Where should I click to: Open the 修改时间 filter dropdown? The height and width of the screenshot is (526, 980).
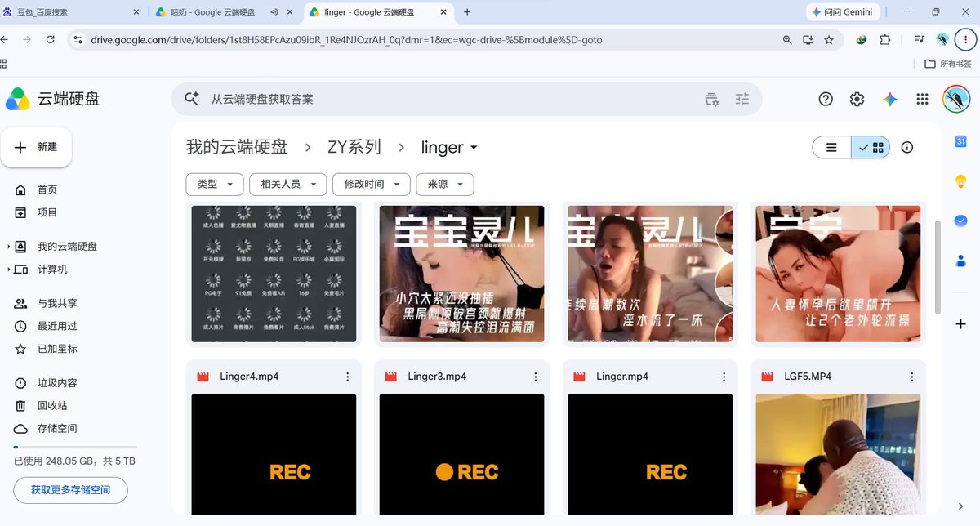tap(372, 184)
